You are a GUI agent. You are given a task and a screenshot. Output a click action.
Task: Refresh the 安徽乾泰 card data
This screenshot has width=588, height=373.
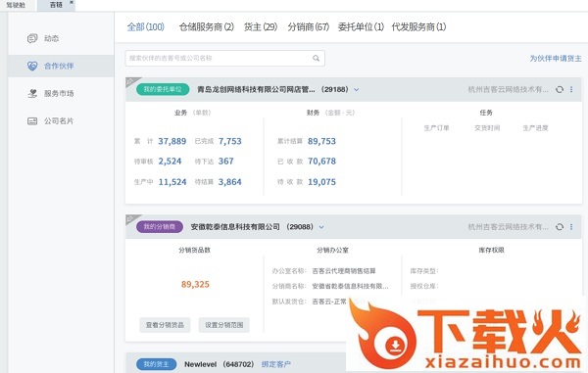(x=560, y=227)
